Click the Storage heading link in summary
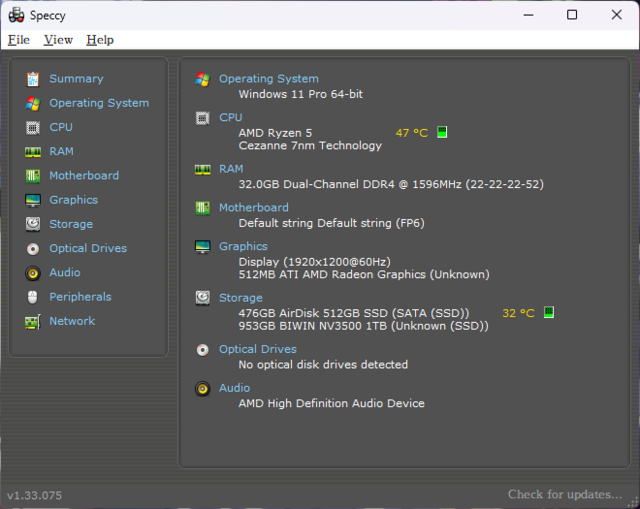Viewport: 640px width, 509px height. click(241, 298)
